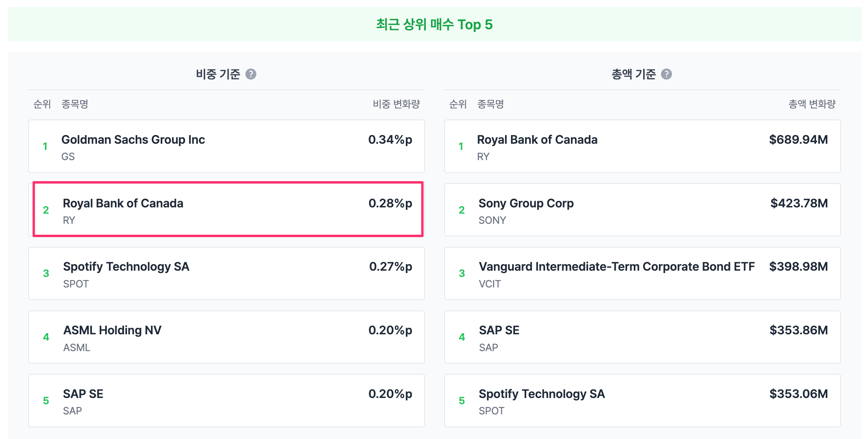The height and width of the screenshot is (439, 868).
Task: Click the 비중 기준 section title
Action: click(218, 74)
